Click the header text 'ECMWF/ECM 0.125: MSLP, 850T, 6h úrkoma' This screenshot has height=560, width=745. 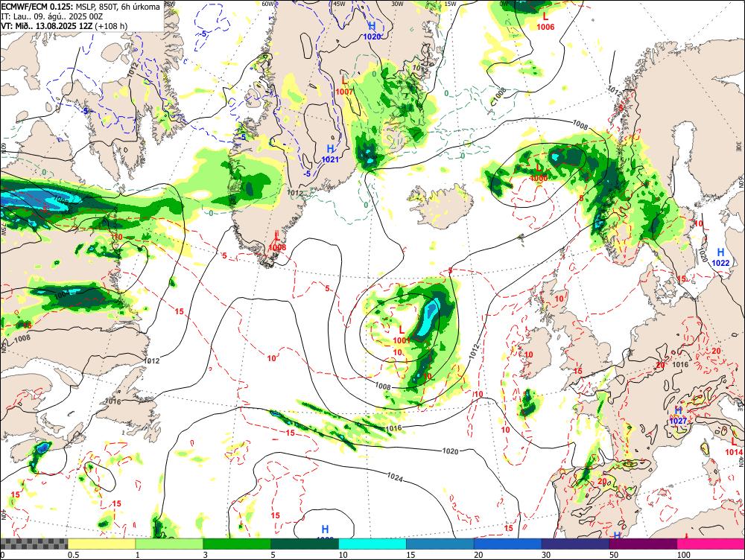[x=80, y=7]
